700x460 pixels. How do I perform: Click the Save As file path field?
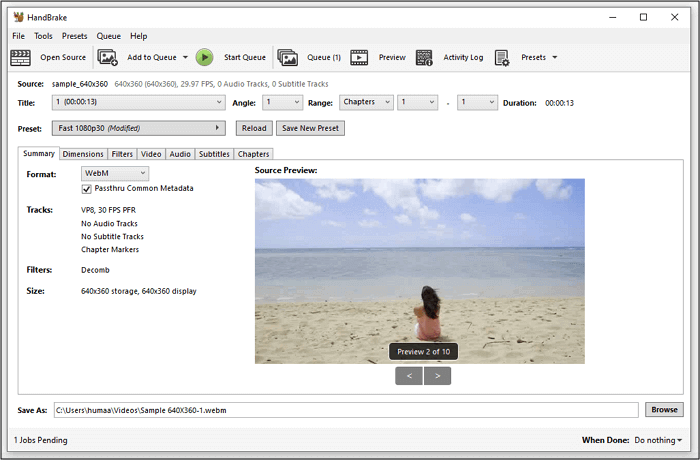(345, 409)
